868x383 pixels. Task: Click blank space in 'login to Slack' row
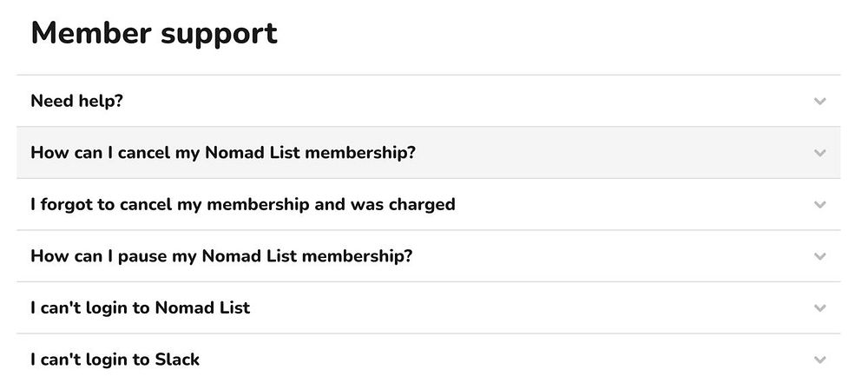(x=503, y=360)
